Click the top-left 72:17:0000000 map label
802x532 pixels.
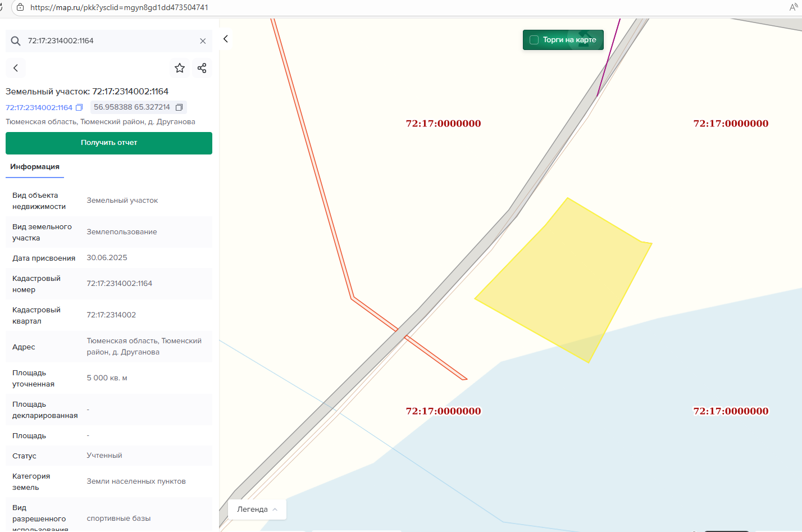[443, 124]
